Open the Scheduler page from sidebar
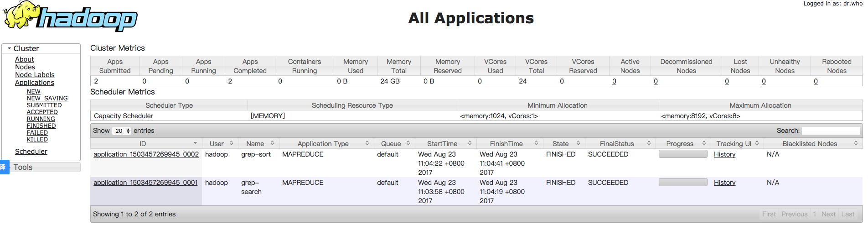This screenshot has width=868, height=236. coord(31,152)
